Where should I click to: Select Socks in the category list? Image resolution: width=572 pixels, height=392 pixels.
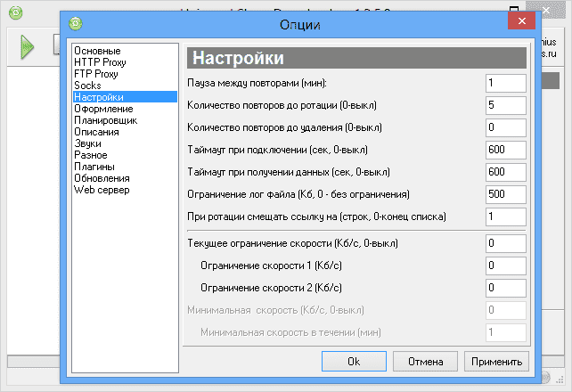(x=87, y=86)
